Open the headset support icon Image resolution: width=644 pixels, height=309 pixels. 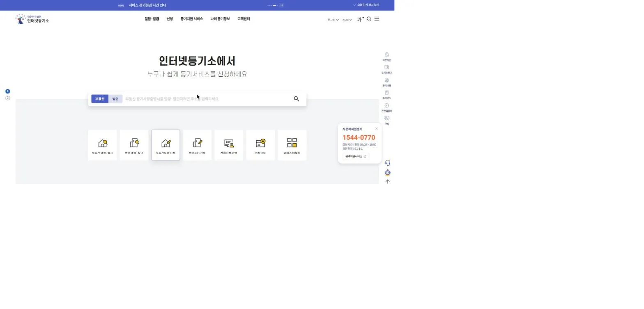(387, 163)
